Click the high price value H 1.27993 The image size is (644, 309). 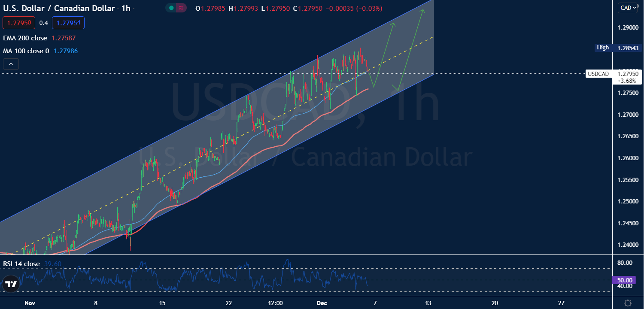pos(244,9)
